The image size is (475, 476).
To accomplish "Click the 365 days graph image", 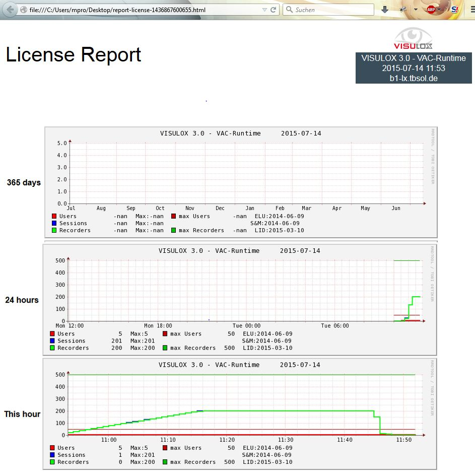I will pyautogui.click(x=241, y=182).
